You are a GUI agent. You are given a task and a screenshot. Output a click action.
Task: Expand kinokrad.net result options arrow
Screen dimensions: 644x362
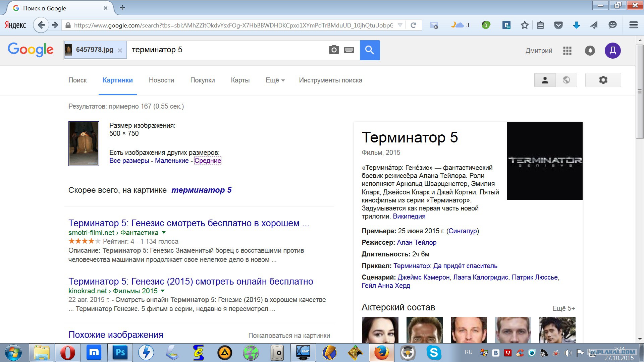(x=163, y=291)
